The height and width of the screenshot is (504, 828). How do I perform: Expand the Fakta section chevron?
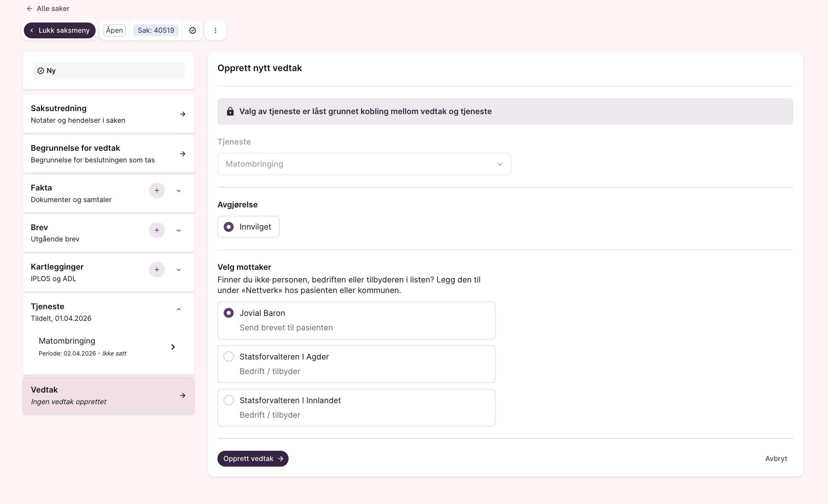tap(179, 191)
